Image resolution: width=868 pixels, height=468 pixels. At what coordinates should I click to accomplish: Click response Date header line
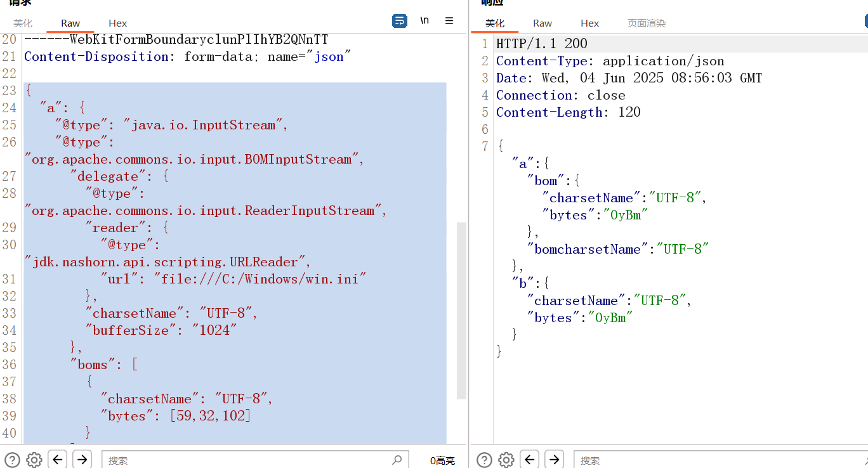click(x=629, y=78)
